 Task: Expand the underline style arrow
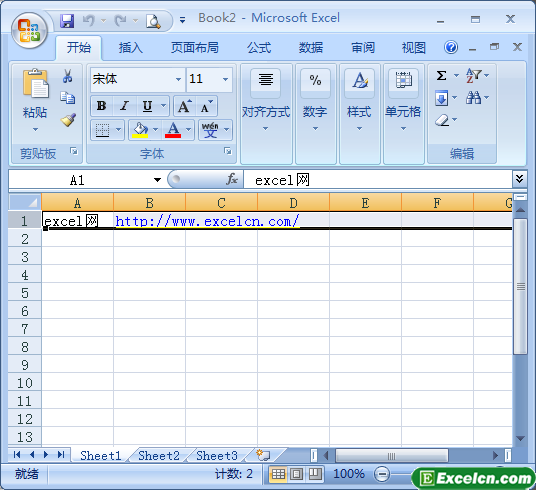(x=163, y=106)
